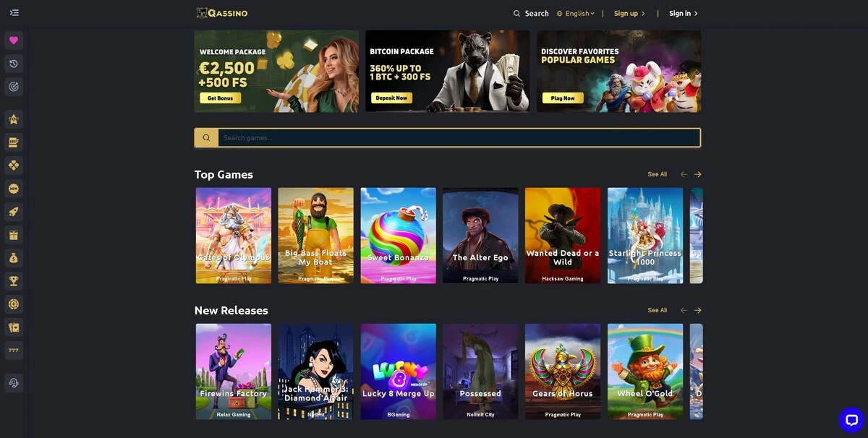The image size is (868, 438).
Task: Click Deposit Now on Bitcoin package banner
Action: (391, 98)
